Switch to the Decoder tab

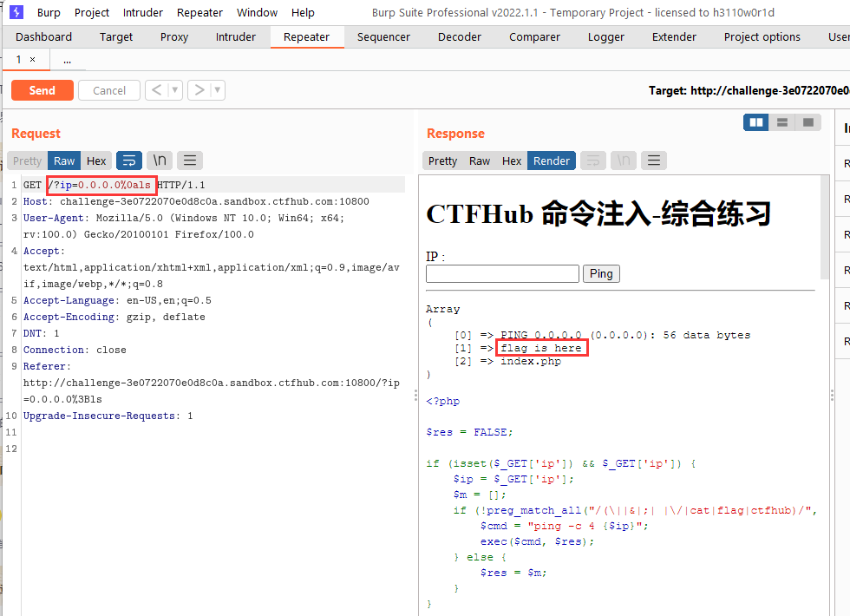(459, 36)
